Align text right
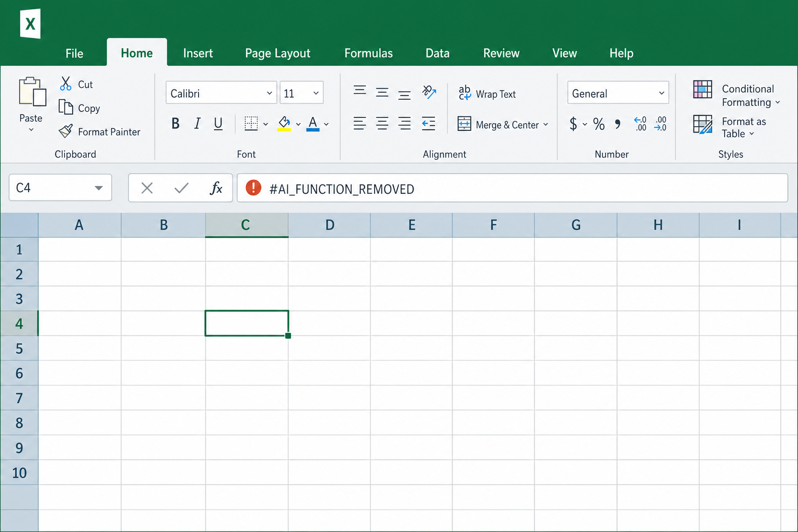798x532 pixels. pos(404,124)
